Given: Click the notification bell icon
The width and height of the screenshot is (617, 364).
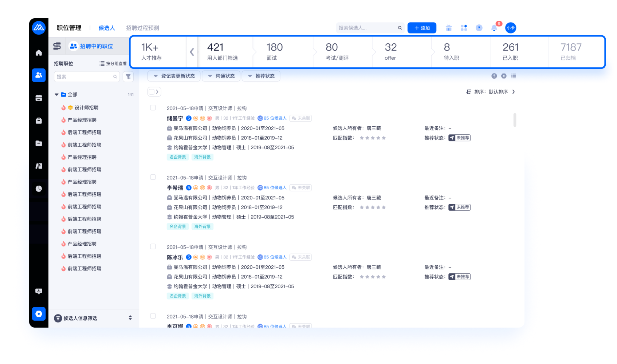Looking at the screenshot, I should pos(494,28).
